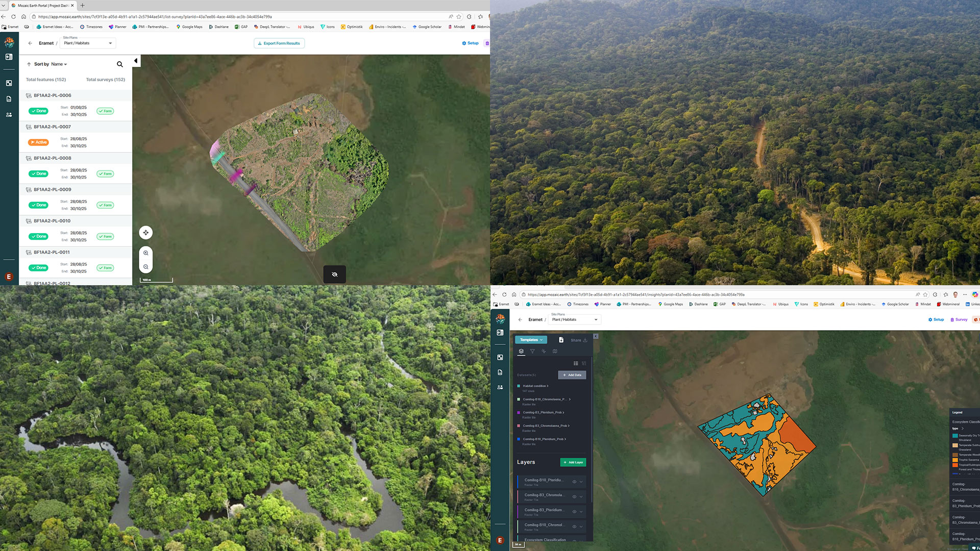The height and width of the screenshot is (551, 980).
Task: Click the teal Habitat condition dataset swatch
Action: [519, 386]
